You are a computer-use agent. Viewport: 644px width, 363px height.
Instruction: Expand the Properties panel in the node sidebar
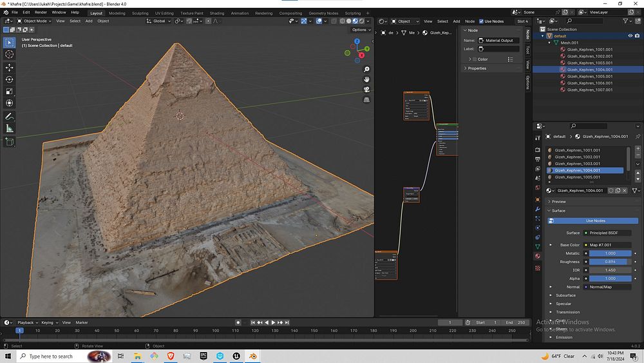click(x=477, y=68)
